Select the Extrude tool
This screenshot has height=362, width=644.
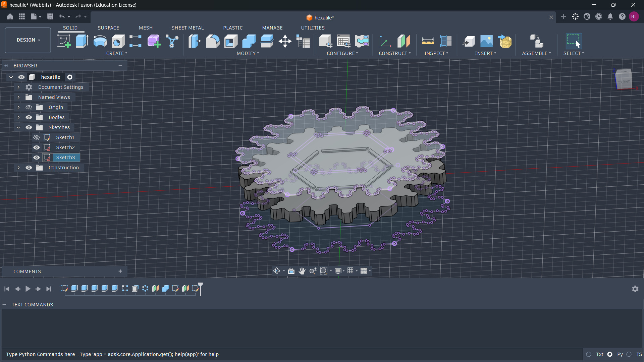(82, 41)
